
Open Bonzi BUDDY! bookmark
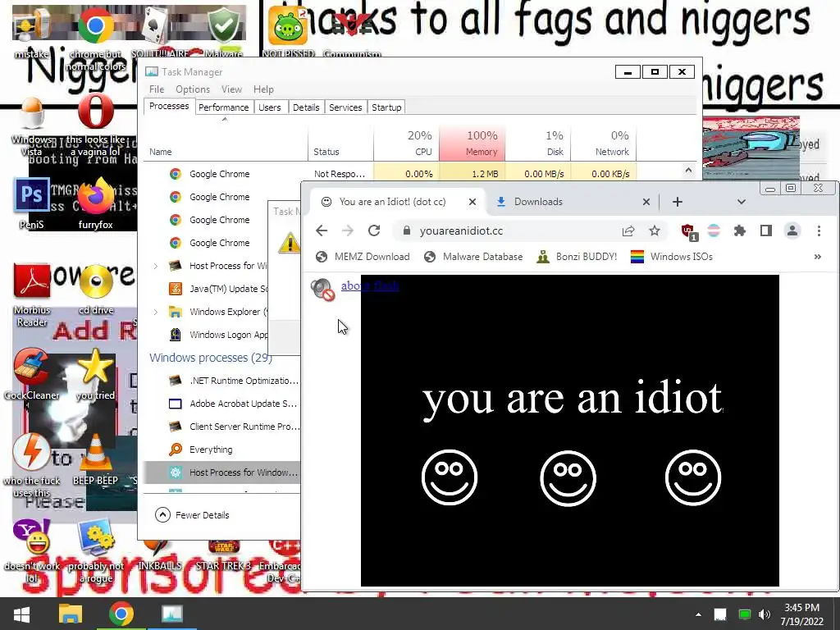577,257
